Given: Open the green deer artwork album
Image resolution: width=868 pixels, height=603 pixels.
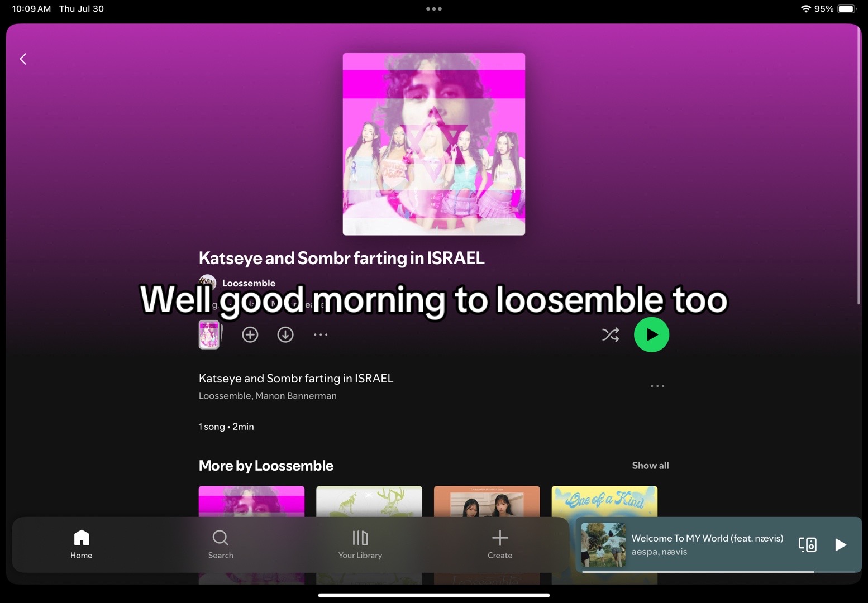Looking at the screenshot, I should click(369, 501).
